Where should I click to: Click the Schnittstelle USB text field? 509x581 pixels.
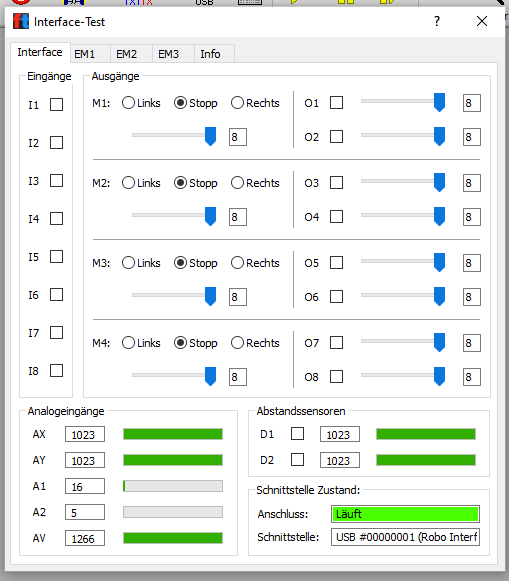pos(405,537)
